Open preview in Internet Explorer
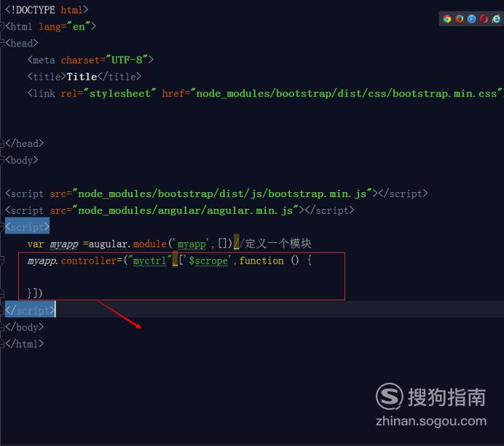Image resolution: width=504 pixels, height=446 pixels. (496, 19)
